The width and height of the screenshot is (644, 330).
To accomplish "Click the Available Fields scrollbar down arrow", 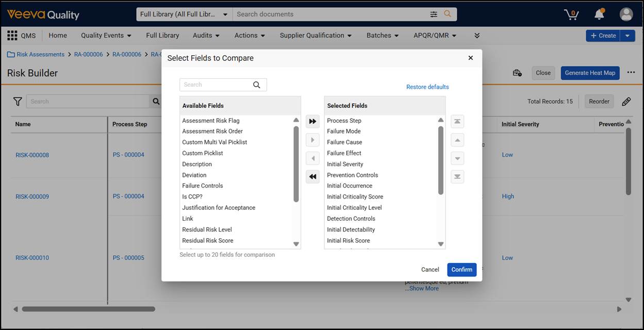I will coord(296,244).
